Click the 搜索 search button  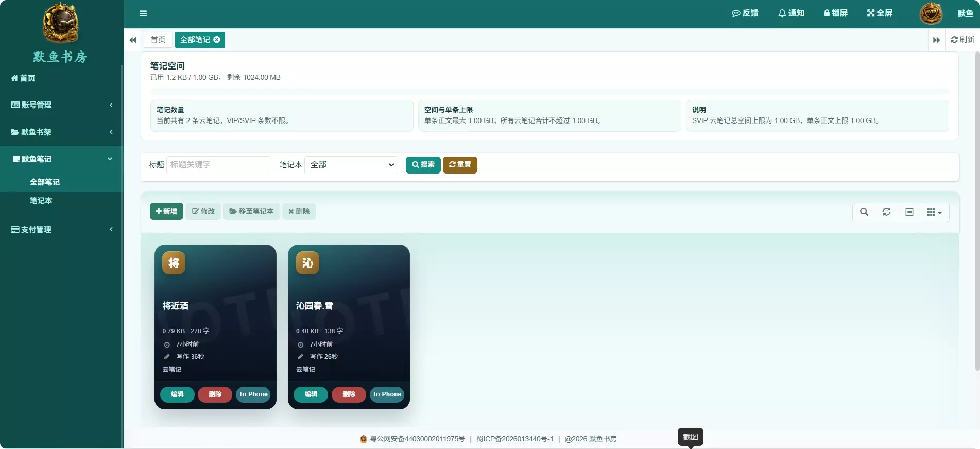[423, 165]
